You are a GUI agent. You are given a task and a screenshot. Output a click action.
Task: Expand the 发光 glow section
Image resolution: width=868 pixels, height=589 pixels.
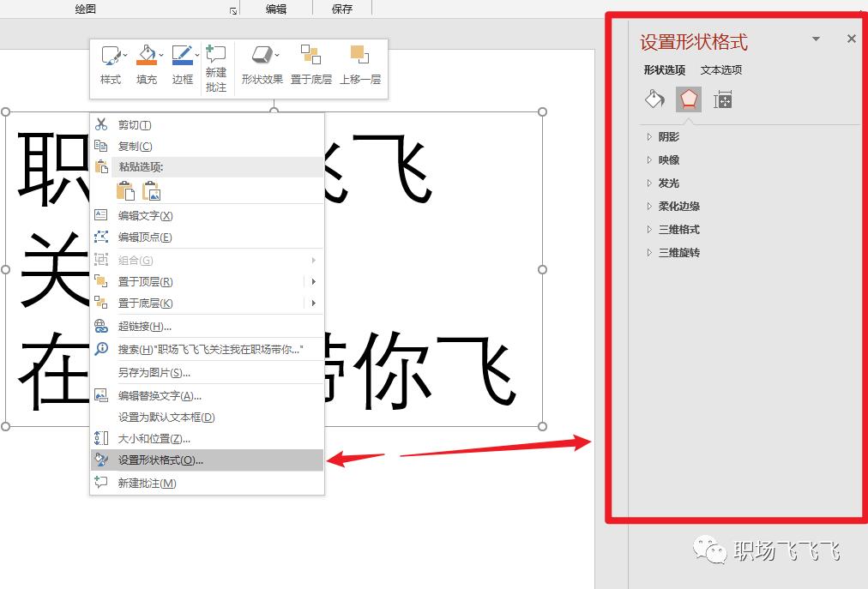668,183
